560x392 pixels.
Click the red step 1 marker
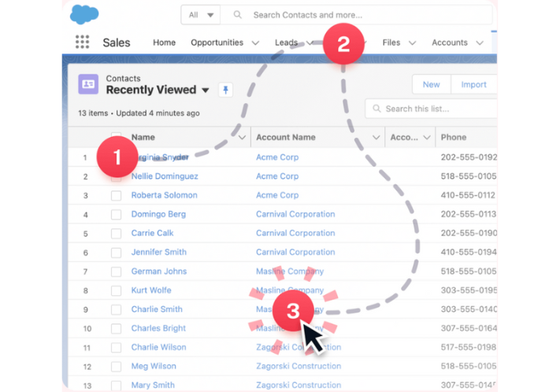(117, 157)
